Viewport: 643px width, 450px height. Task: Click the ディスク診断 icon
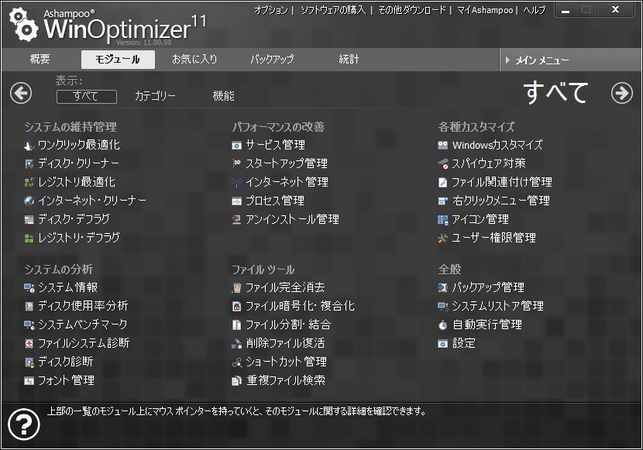pyautogui.click(x=29, y=362)
